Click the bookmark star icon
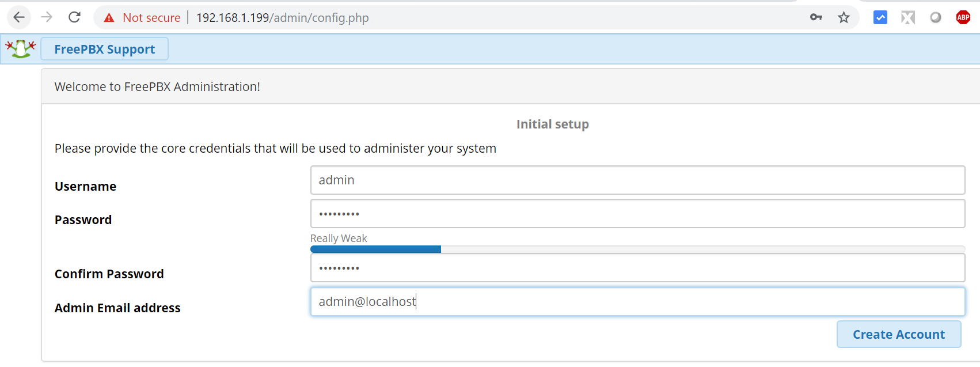980x367 pixels. coord(844,17)
